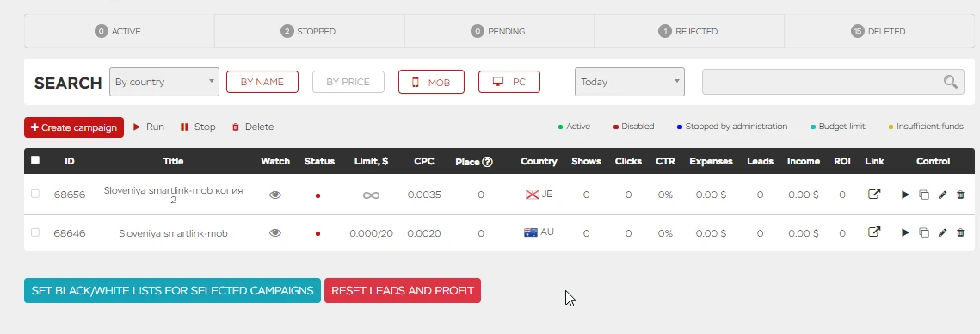980x334 pixels.
Task: Click the red status dot of campaign 68656
Action: [318, 195]
